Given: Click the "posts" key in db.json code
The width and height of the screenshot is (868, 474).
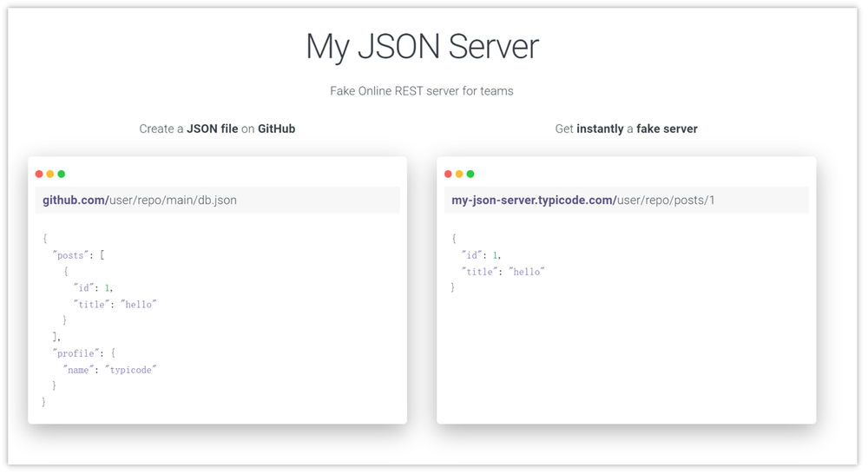Looking at the screenshot, I should click(x=69, y=255).
